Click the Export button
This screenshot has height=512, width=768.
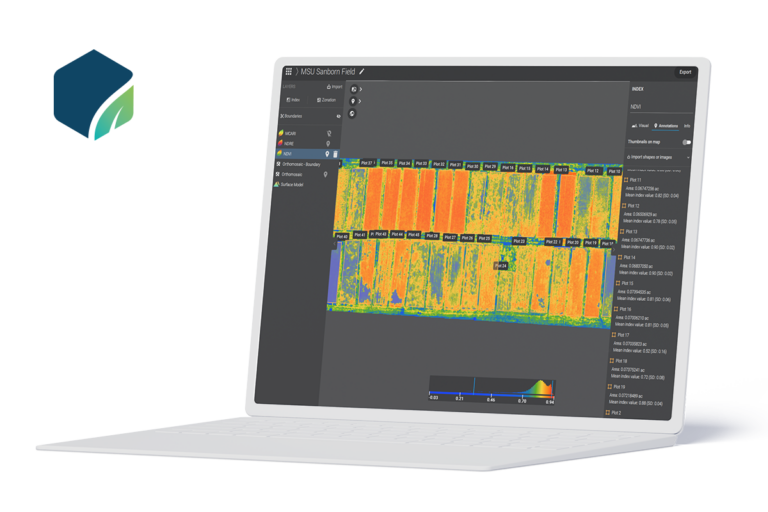[685, 72]
